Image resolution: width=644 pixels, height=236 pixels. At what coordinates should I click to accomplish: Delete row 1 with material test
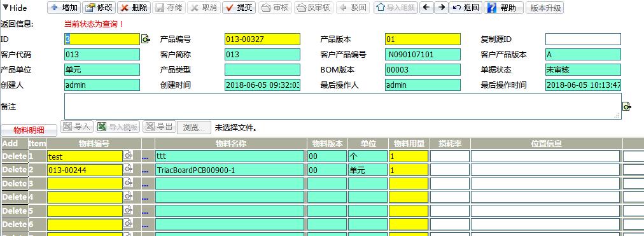coord(15,156)
